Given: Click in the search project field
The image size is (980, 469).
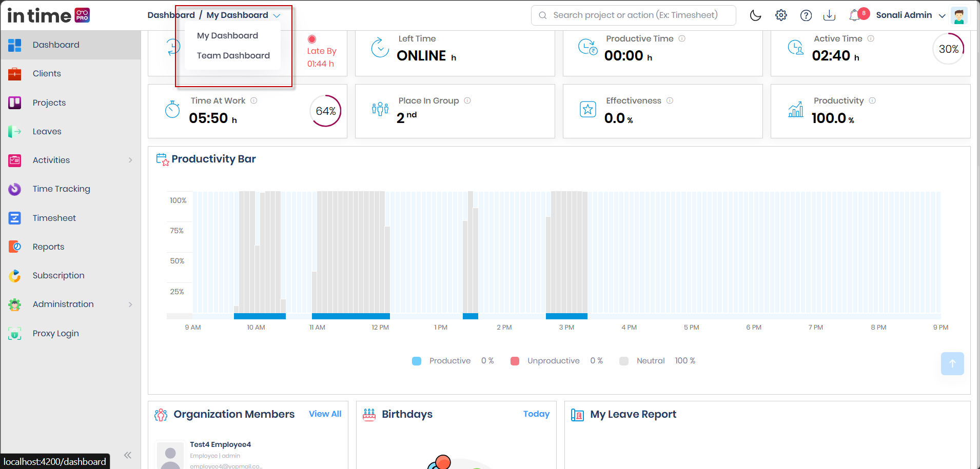Looking at the screenshot, I should [634, 15].
